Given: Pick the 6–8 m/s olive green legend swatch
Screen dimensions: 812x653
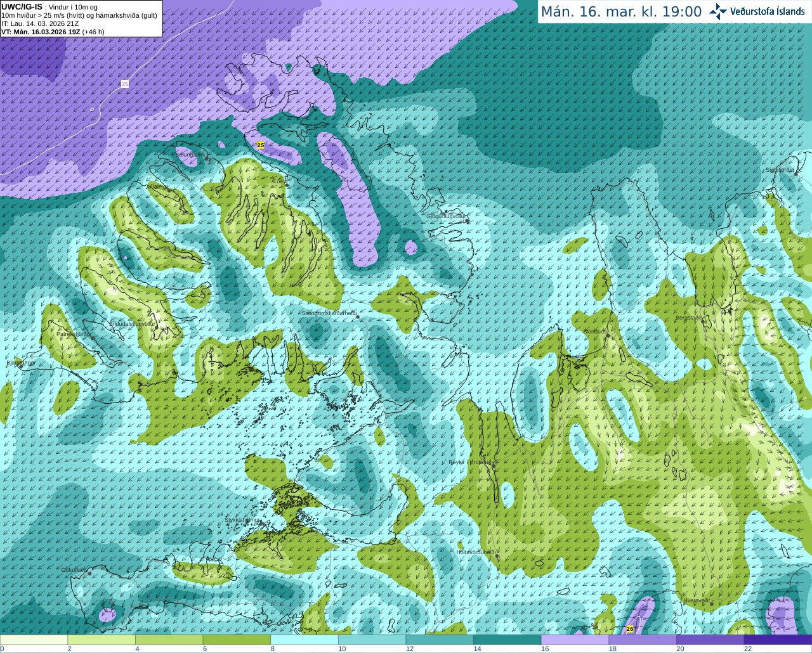Looking at the screenshot, I should (x=237, y=640).
